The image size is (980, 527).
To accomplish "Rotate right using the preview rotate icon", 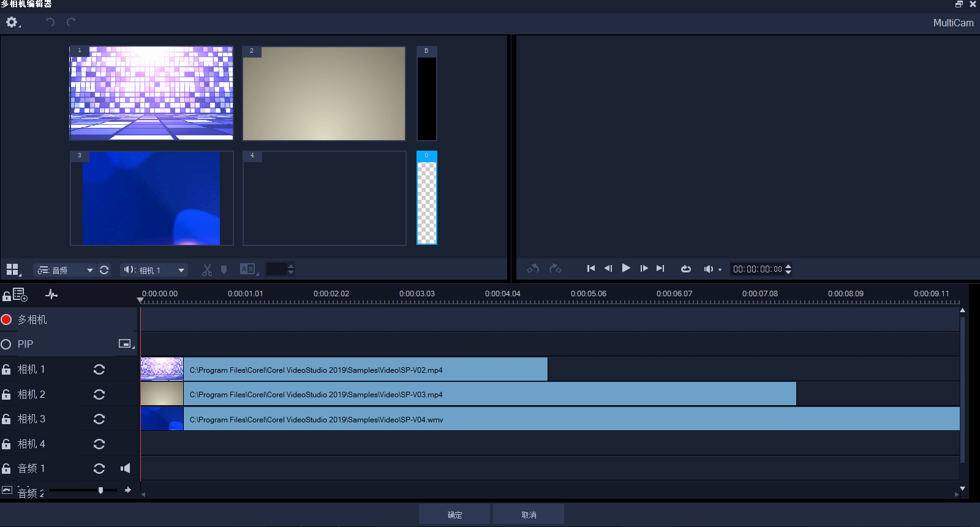I will tap(555, 269).
